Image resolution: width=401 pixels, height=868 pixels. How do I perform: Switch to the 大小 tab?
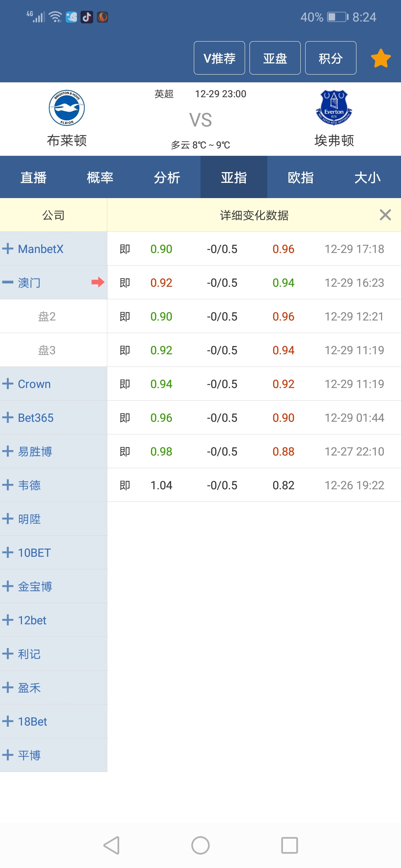click(x=367, y=177)
